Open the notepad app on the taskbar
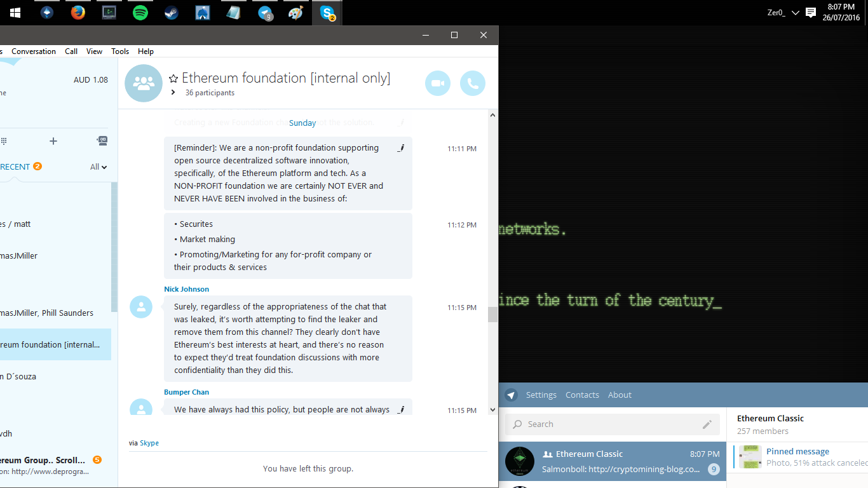The height and width of the screenshot is (488, 868). [x=234, y=13]
